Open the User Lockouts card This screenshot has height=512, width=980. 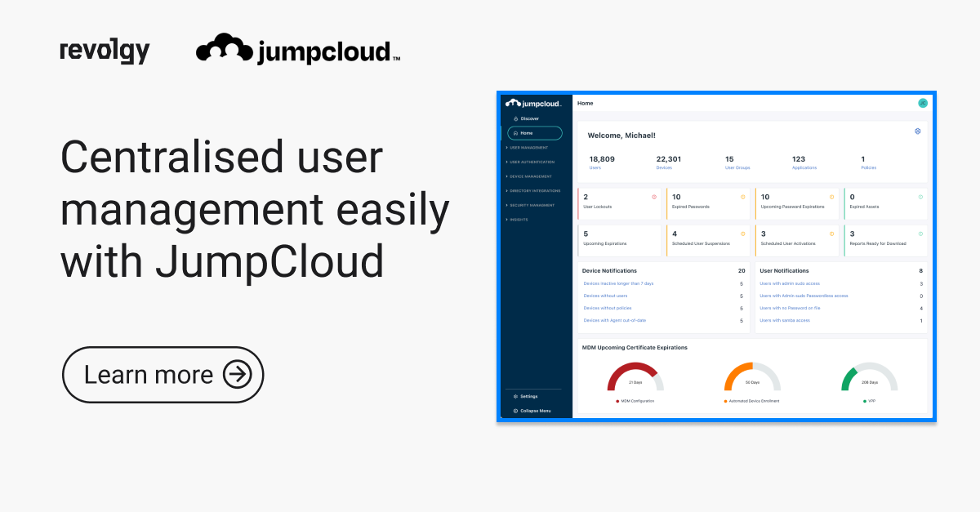620,203
